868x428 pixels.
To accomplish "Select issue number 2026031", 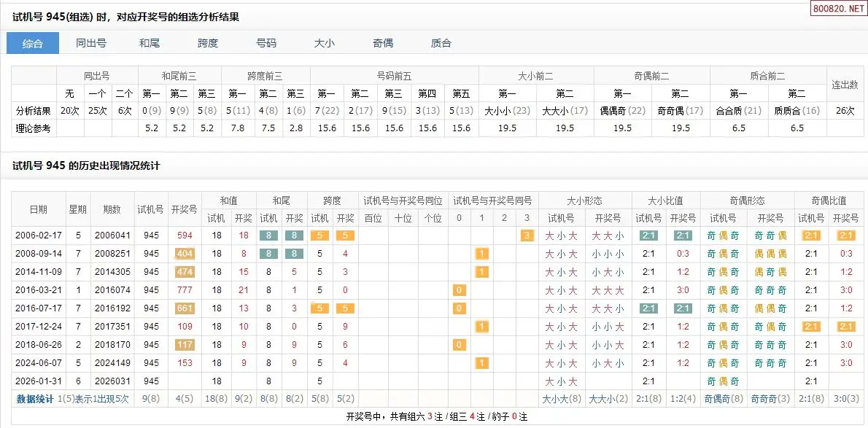I will (112, 381).
